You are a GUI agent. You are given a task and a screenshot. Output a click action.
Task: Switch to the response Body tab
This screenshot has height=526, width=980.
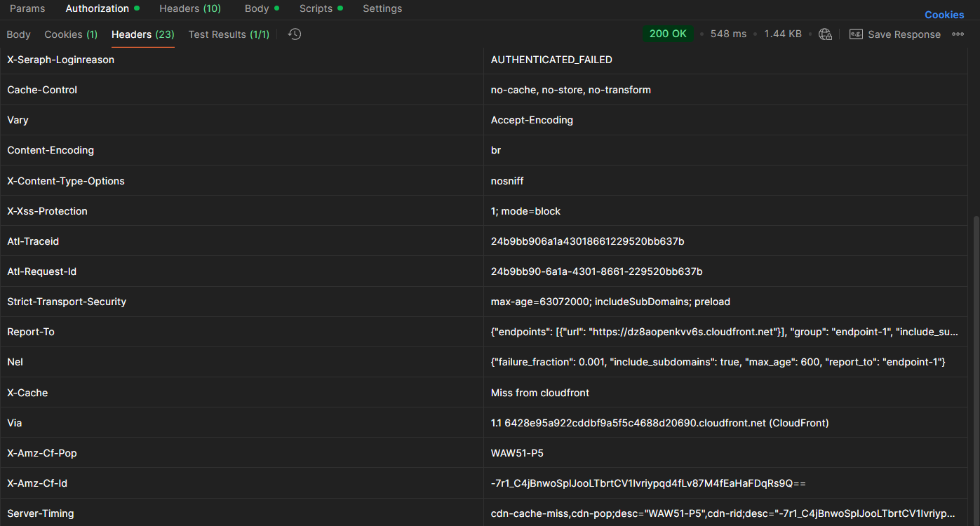tap(18, 34)
